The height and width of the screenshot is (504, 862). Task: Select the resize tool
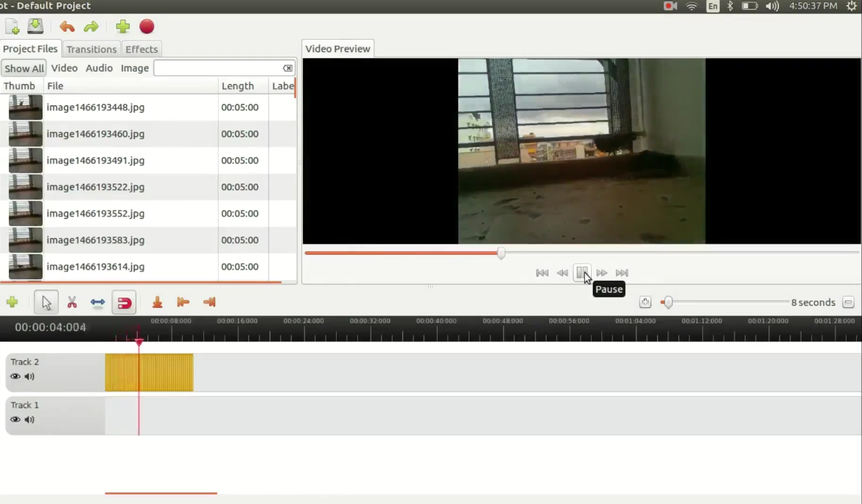pyautogui.click(x=98, y=302)
